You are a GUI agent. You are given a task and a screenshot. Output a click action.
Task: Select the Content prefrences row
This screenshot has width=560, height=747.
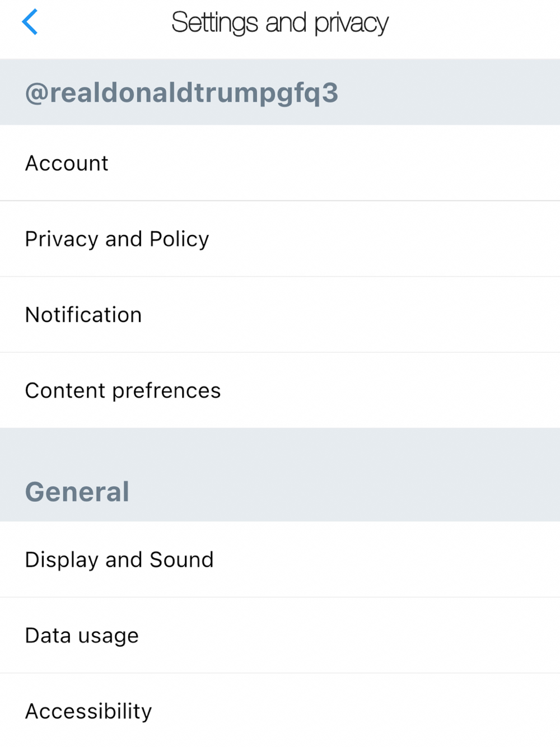click(x=280, y=390)
